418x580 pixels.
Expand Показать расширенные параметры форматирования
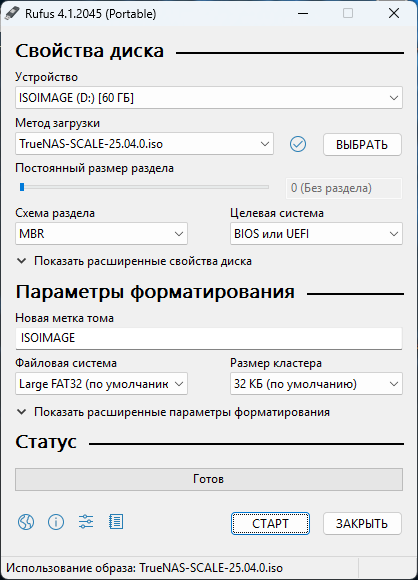[x=173, y=412]
